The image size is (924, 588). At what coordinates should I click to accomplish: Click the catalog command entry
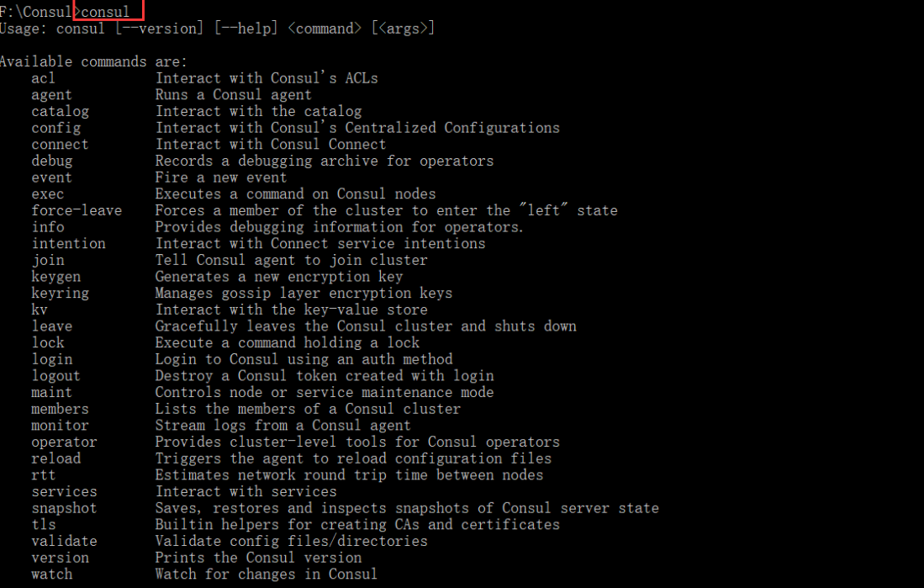60,112
